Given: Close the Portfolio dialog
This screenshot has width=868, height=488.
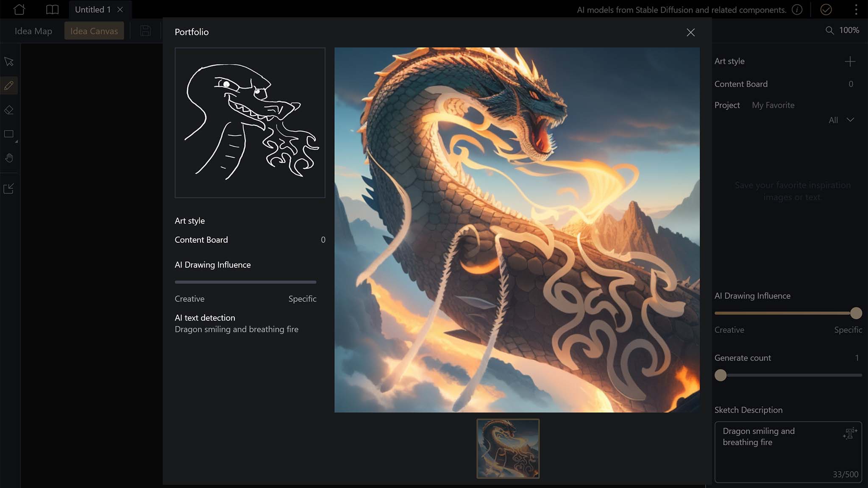Looking at the screenshot, I should pos(690,32).
